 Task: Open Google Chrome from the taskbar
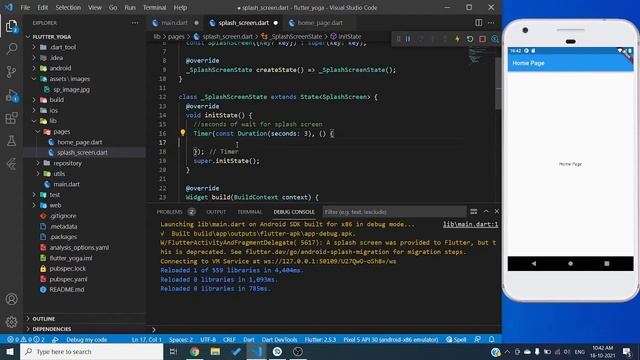[194, 351]
